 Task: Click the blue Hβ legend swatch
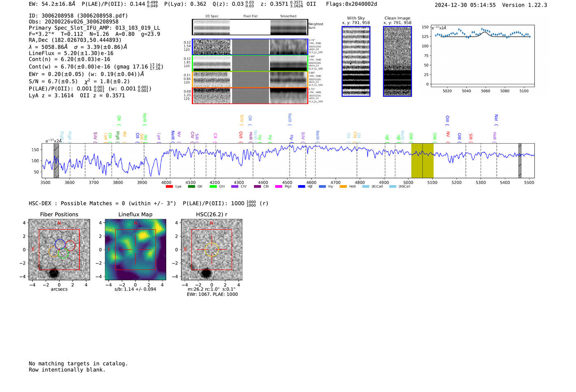pyautogui.click(x=302, y=187)
